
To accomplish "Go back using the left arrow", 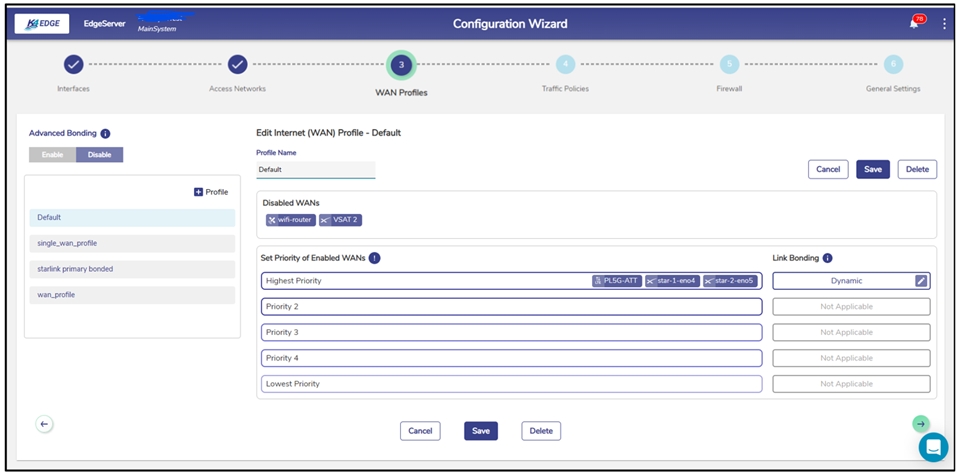I will click(x=44, y=424).
